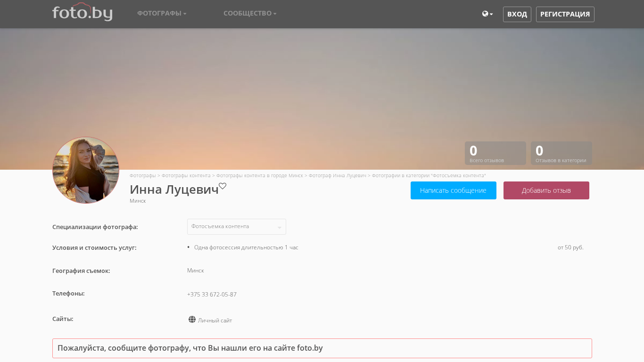Viewport: 644px width, 362px height.
Task: Open the Сообщество menu
Action: [x=250, y=13]
